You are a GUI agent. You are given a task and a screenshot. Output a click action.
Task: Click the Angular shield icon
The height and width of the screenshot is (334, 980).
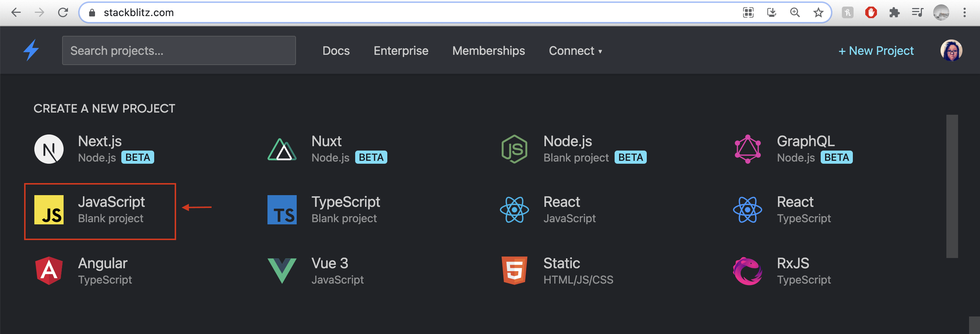pos(49,271)
